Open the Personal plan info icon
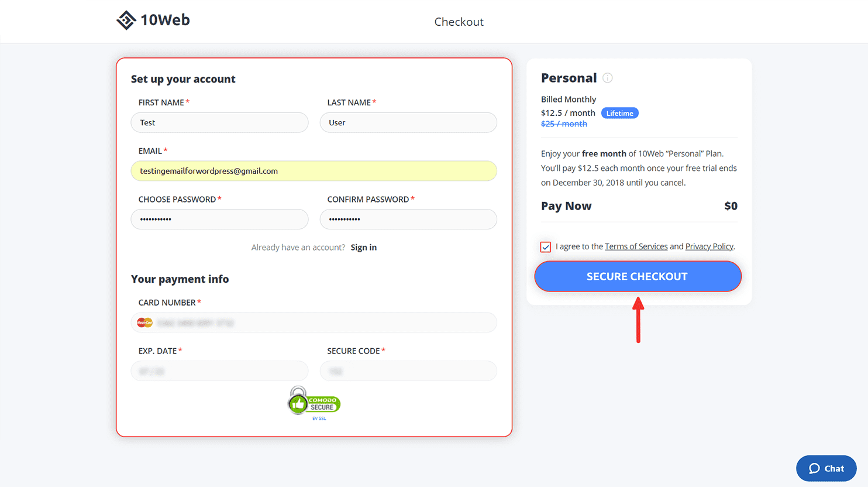This screenshot has width=868, height=487. [608, 78]
